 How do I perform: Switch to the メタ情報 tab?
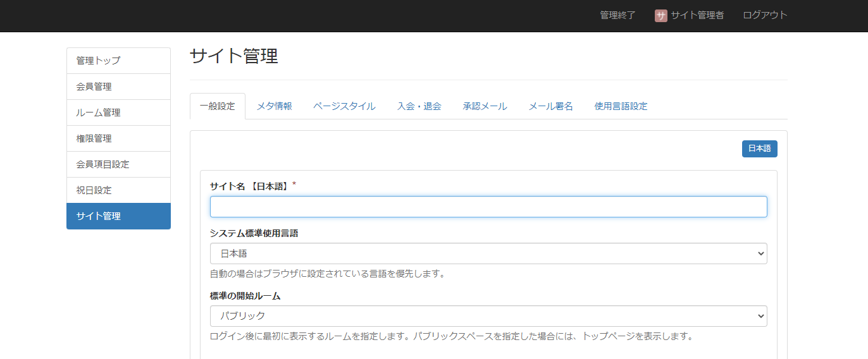[274, 106]
